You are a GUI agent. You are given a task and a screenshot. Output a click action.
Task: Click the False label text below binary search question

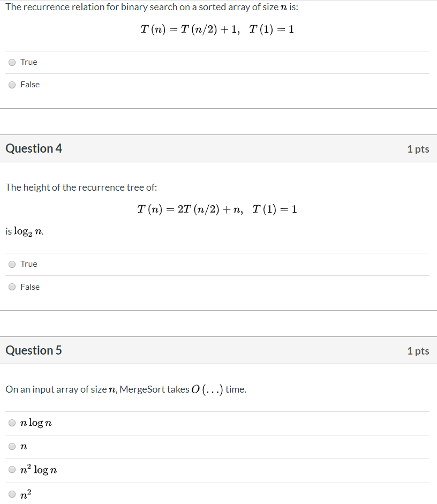[30, 85]
